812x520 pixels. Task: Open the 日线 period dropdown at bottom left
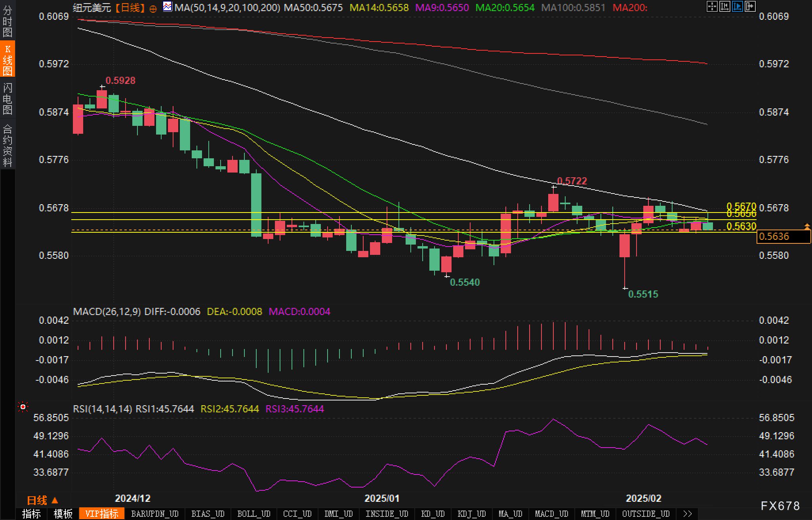coord(42,500)
